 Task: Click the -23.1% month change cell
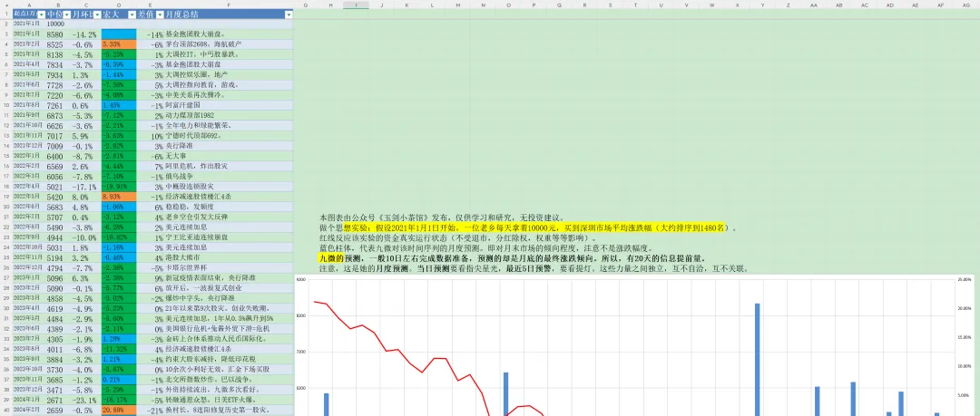(84, 400)
